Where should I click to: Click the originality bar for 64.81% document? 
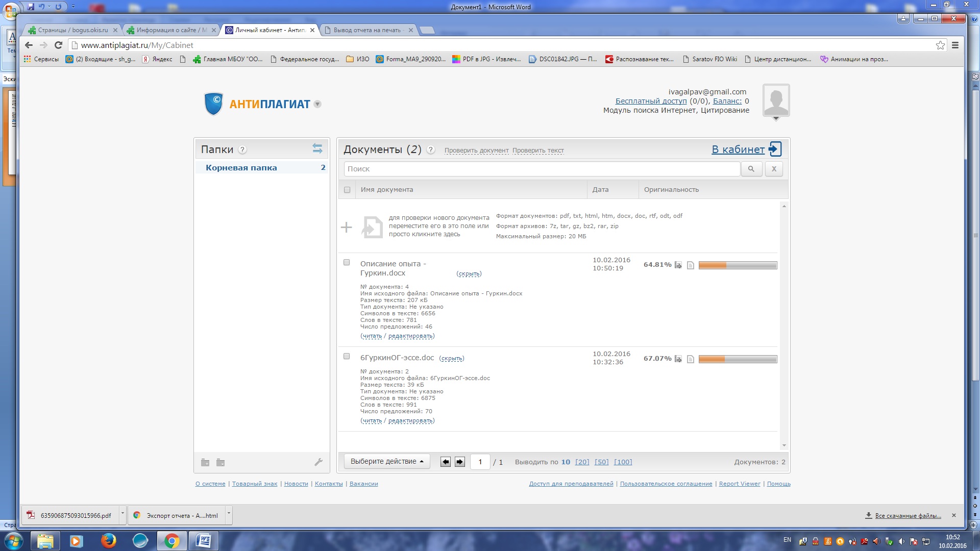tap(738, 265)
